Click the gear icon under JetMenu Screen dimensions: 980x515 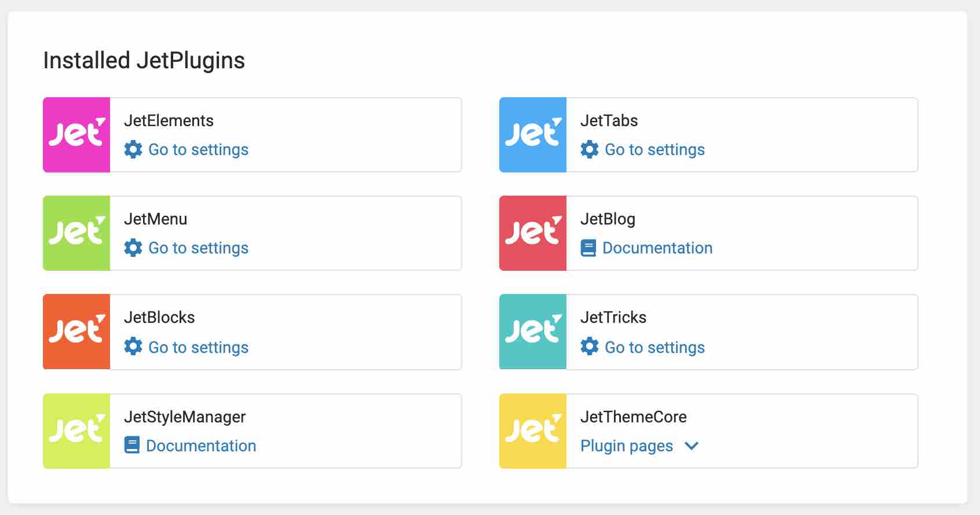[133, 248]
